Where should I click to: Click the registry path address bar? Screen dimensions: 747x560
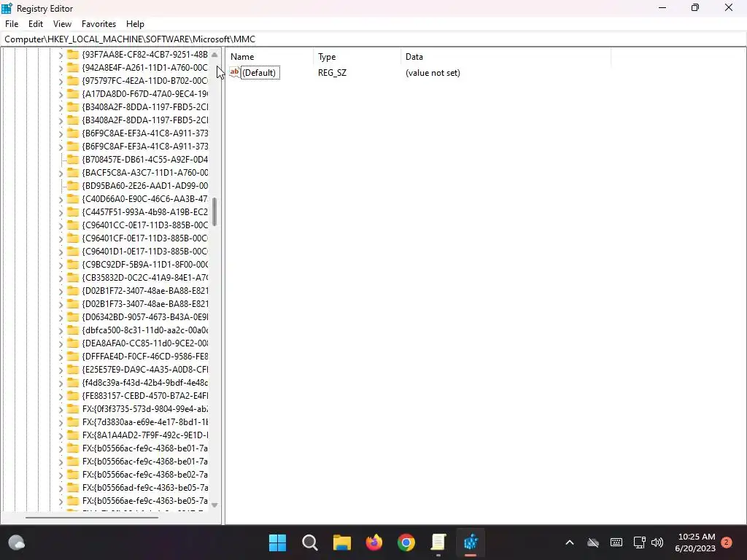(x=373, y=39)
